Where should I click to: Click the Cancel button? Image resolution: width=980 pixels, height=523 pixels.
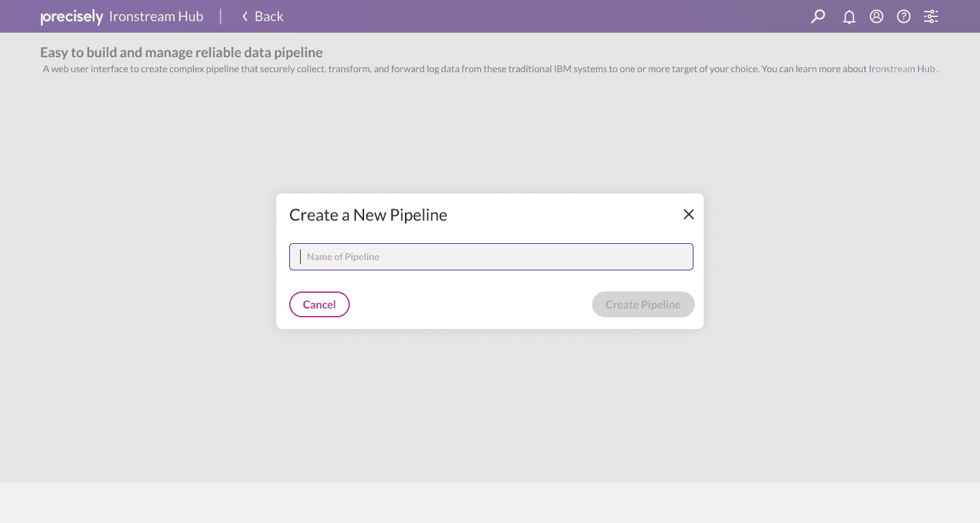click(319, 304)
